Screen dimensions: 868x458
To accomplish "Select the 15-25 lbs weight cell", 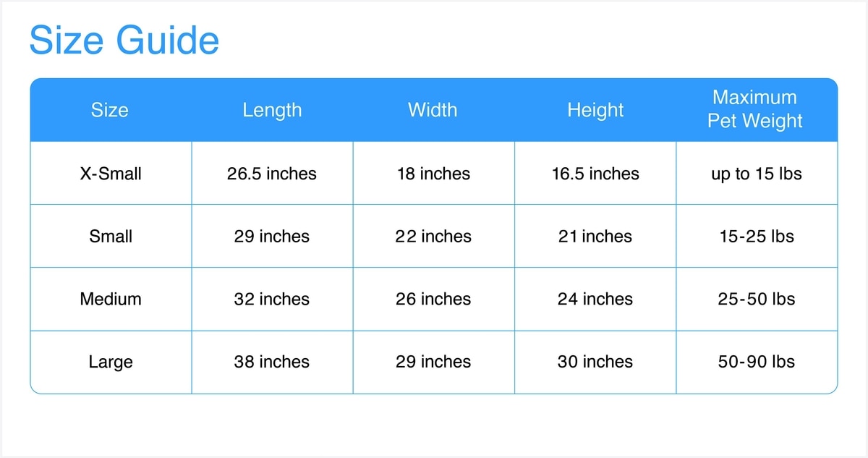I will (x=757, y=237).
